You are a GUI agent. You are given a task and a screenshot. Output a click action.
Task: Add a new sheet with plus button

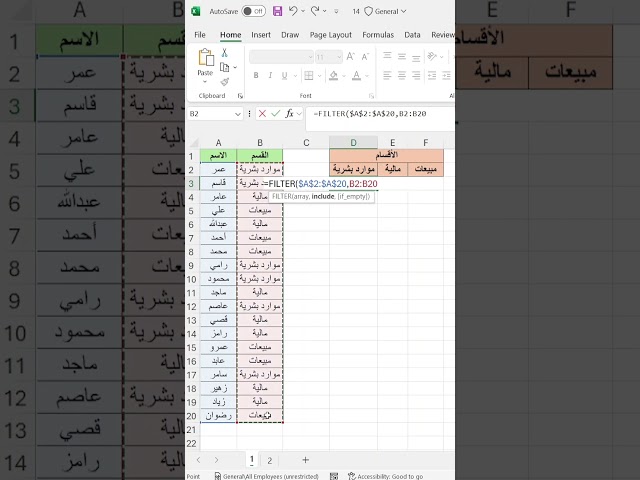click(x=305, y=460)
